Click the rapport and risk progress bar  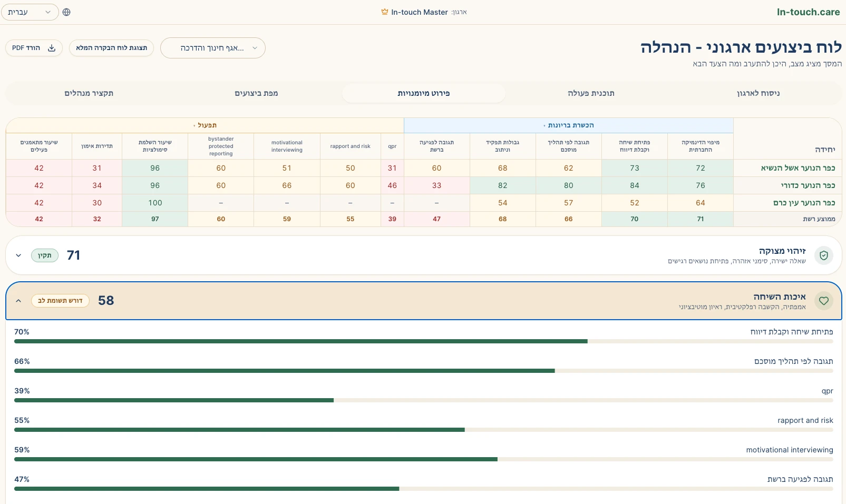click(424, 430)
